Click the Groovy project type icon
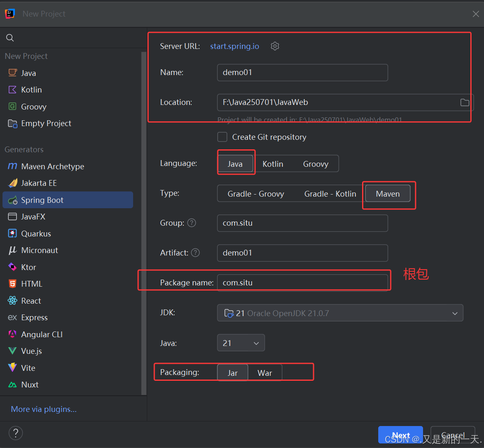This screenshot has height=448, width=484. (x=12, y=107)
